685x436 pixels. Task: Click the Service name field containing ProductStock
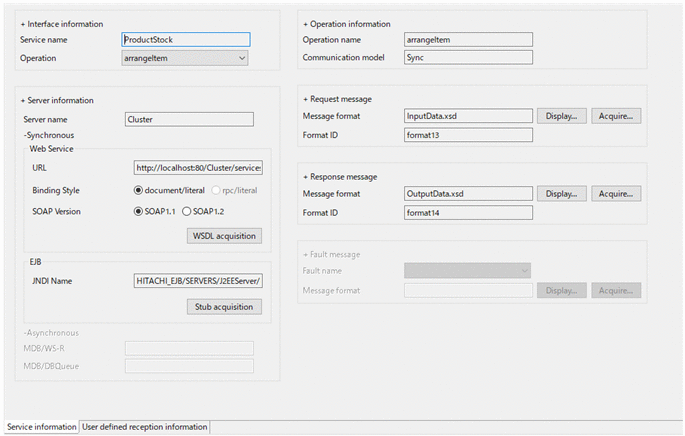click(x=184, y=40)
